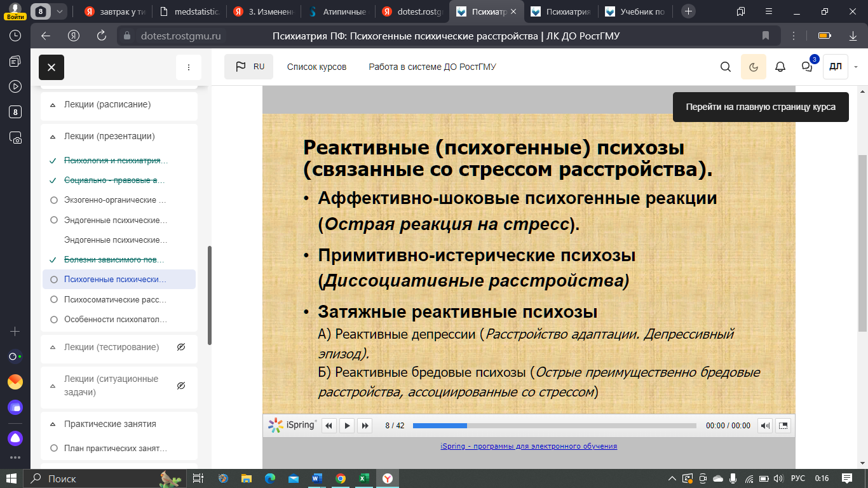Image resolution: width=868 pixels, height=488 pixels.
Task: Switch to 3. Изменен tab
Action: tap(262, 11)
